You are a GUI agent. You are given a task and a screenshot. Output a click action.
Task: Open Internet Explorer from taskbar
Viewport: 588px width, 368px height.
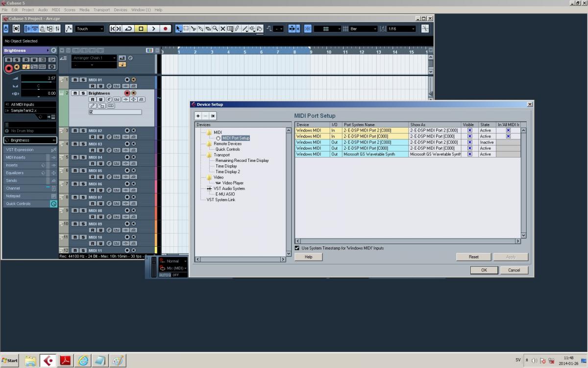83,361
